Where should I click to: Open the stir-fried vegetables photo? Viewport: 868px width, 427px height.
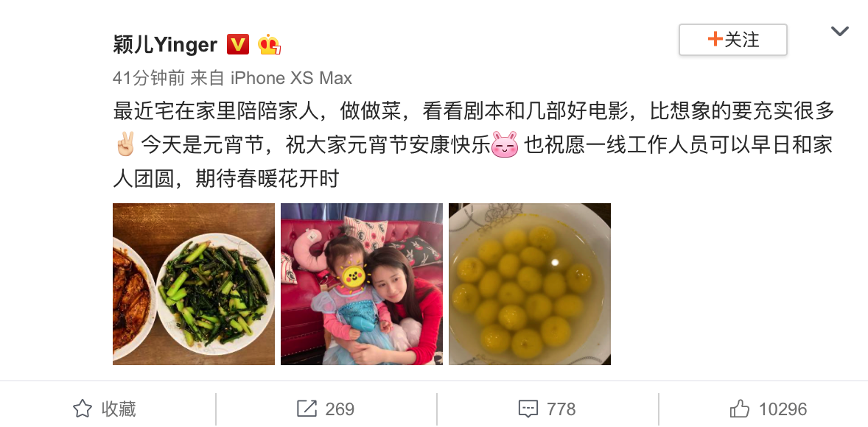(x=194, y=284)
